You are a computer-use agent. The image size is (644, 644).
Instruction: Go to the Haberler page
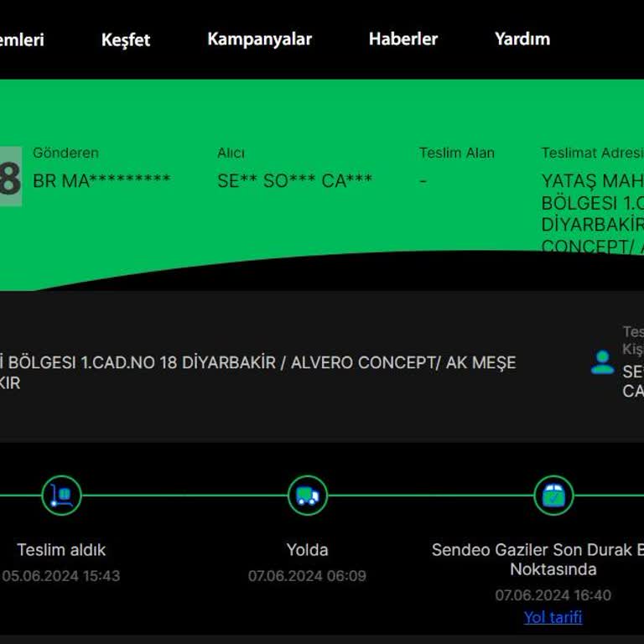[403, 39]
